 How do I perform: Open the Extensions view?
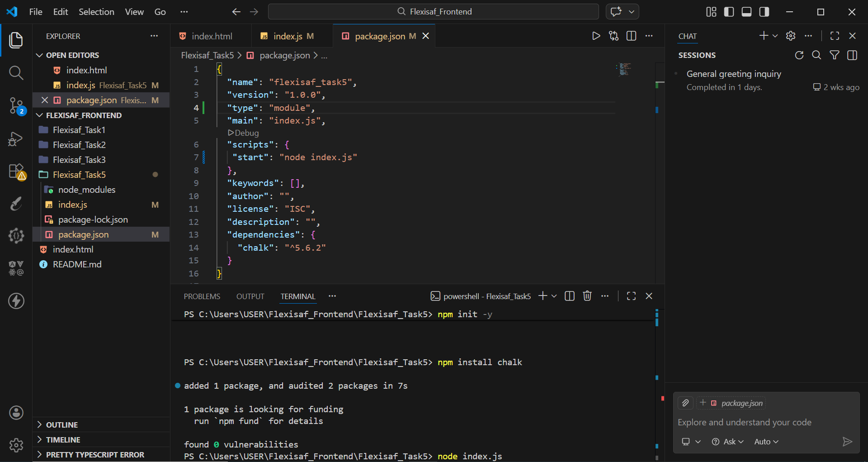16,171
